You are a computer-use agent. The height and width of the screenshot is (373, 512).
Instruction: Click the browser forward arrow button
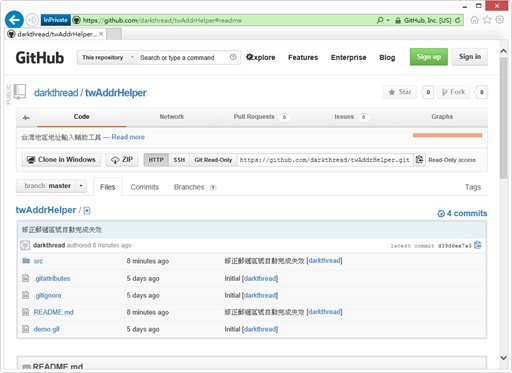click(x=32, y=20)
